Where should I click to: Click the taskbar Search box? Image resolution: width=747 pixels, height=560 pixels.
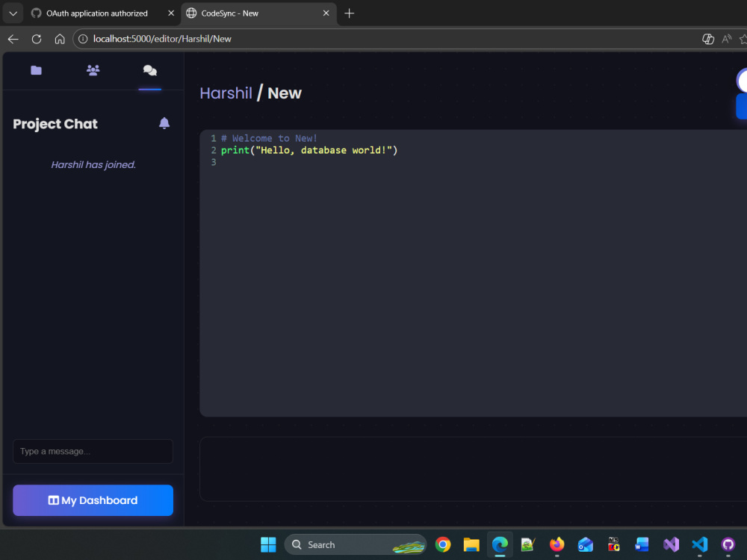(x=356, y=544)
